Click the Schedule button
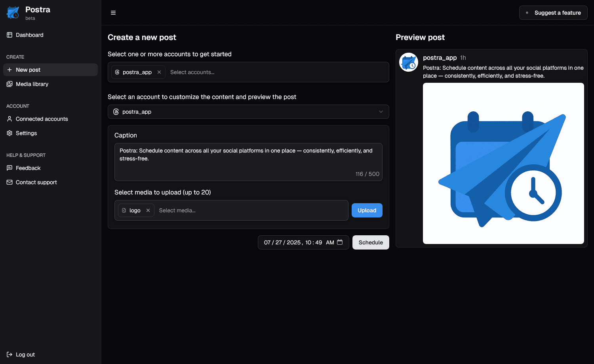 point(371,242)
